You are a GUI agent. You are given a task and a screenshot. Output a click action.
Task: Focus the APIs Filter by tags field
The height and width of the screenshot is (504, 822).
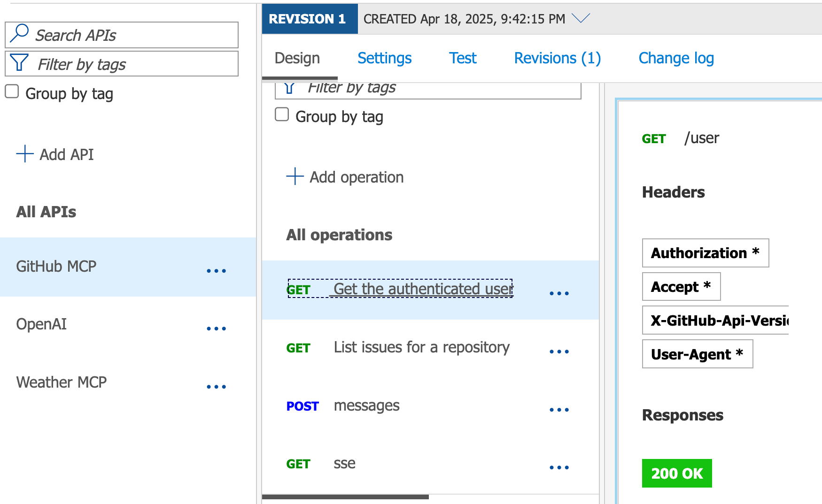click(x=122, y=64)
